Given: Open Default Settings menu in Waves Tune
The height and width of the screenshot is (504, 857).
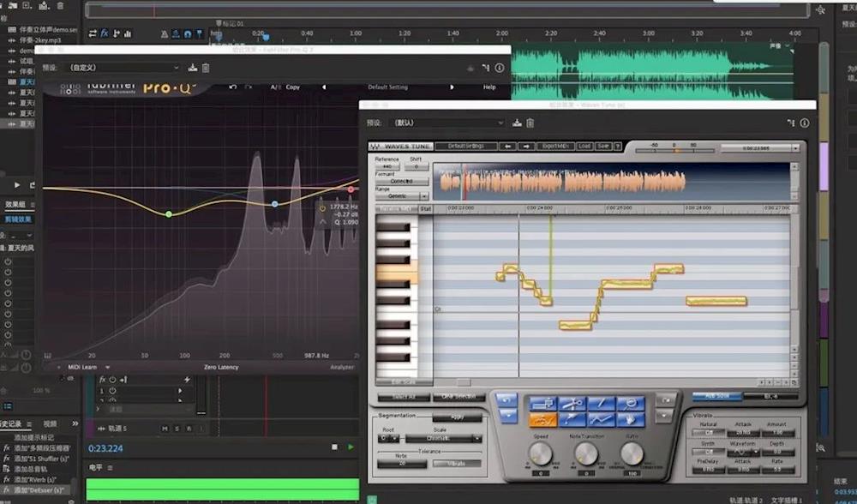Looking at the screenshot, I should pos(465,147).
